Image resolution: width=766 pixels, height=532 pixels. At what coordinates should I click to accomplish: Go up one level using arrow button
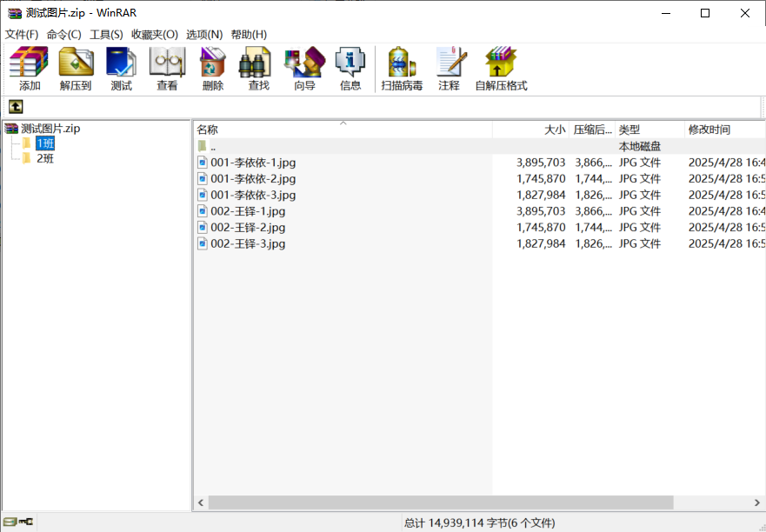coord(16,107)
